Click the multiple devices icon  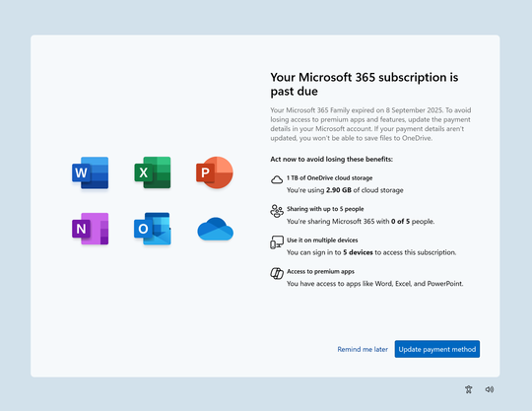pyautogui.click(x=277, y=242)
